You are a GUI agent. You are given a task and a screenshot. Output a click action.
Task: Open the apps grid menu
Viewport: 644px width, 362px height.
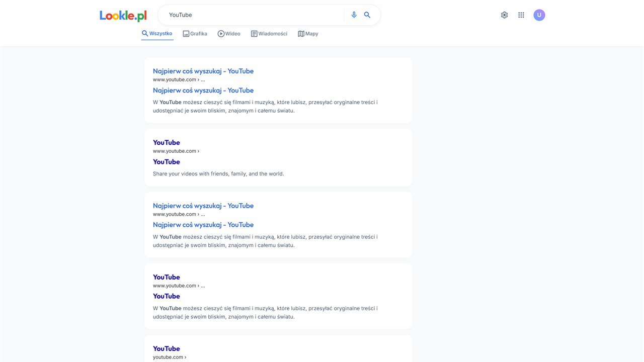521,15
